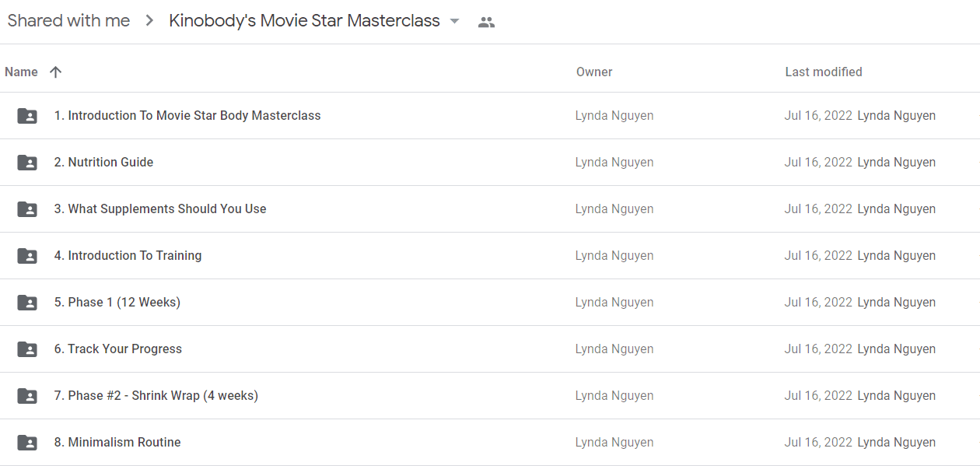The image size is (980, 466).
Task: Click owner Lynda Nguyen in Minimalism Routine row
Action: tap(614, 443)
